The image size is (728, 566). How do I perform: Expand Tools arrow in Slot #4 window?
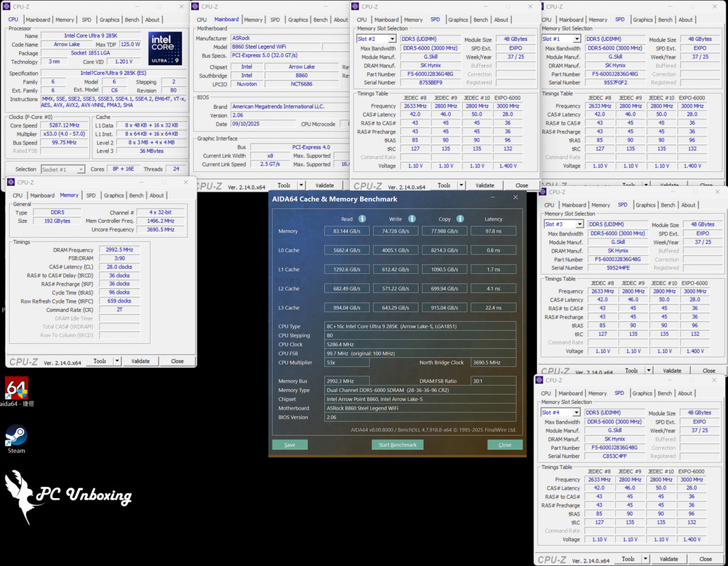[x=646, y=558]
